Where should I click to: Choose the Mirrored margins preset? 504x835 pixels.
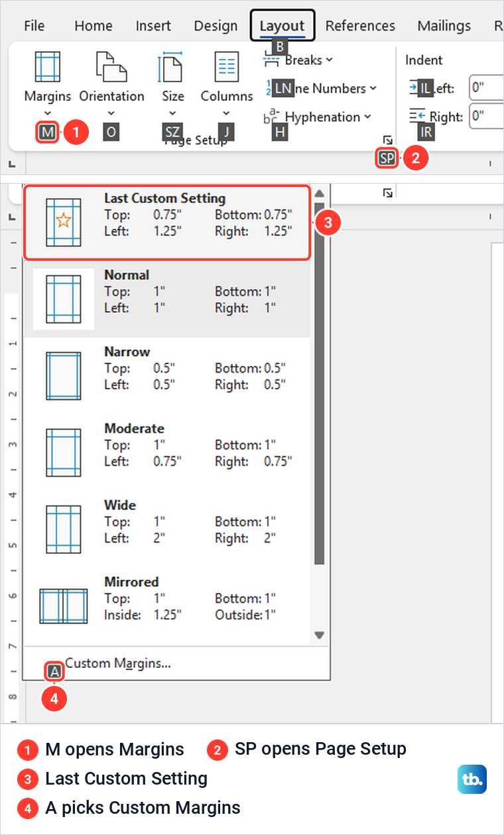click(167, 606)
